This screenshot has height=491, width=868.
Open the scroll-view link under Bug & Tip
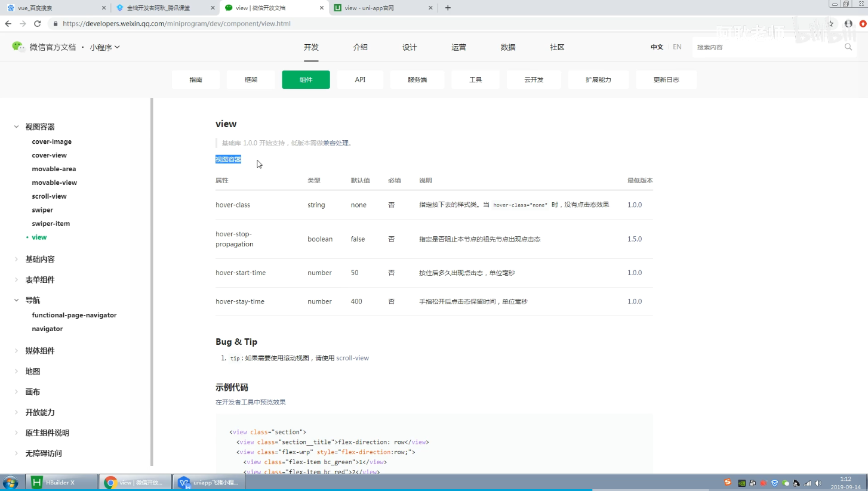352,358
